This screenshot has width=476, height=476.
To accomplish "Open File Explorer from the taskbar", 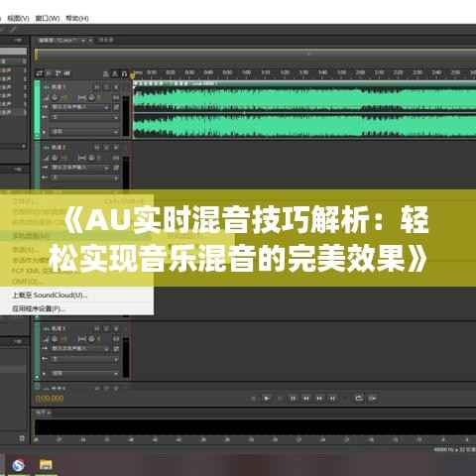I will [x=46, y=465].
